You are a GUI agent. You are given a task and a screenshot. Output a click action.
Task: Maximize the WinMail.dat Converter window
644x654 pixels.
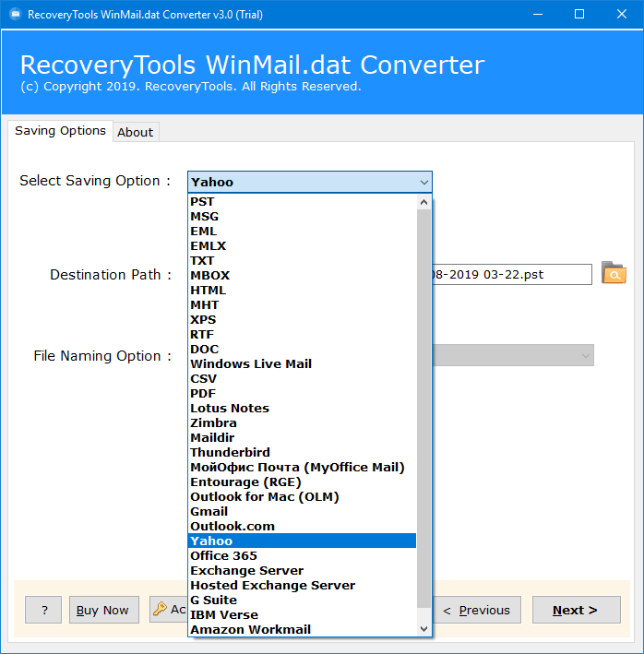pyautogui.click(x=579, y=15)
